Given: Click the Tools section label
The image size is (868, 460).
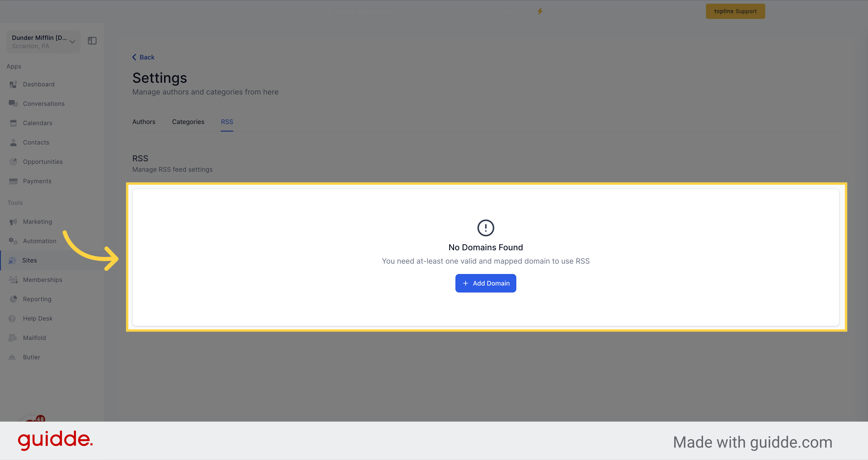Looking at the screenshot, I should 15,203.
